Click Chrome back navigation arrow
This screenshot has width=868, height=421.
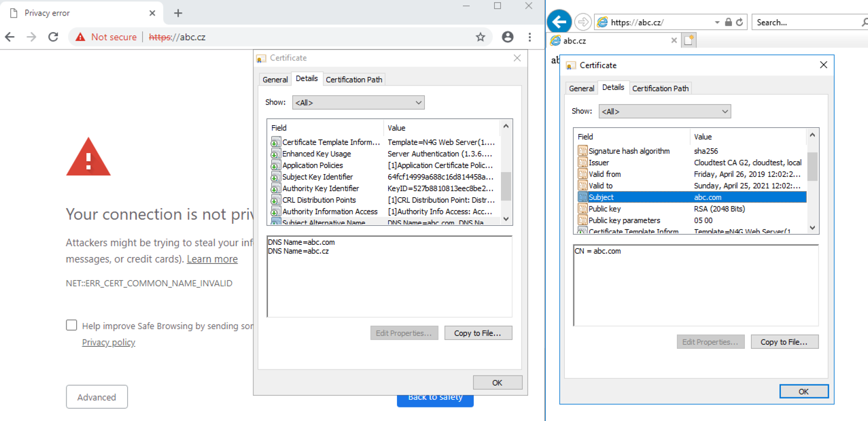click(10, 37)
